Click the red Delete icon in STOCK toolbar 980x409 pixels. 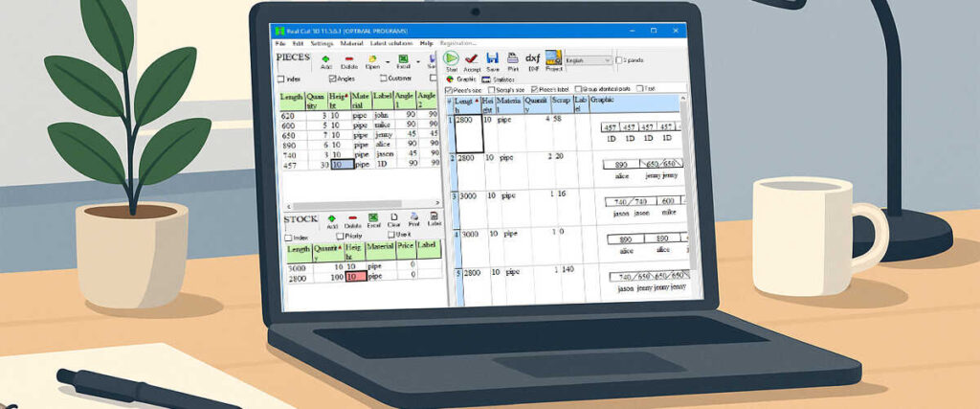click(x=352, y=218)
